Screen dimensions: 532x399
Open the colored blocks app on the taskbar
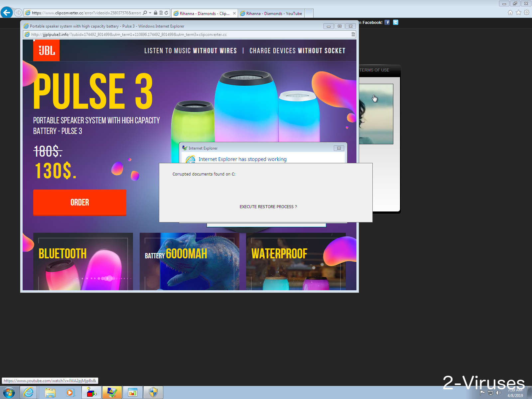coord(91,393)
